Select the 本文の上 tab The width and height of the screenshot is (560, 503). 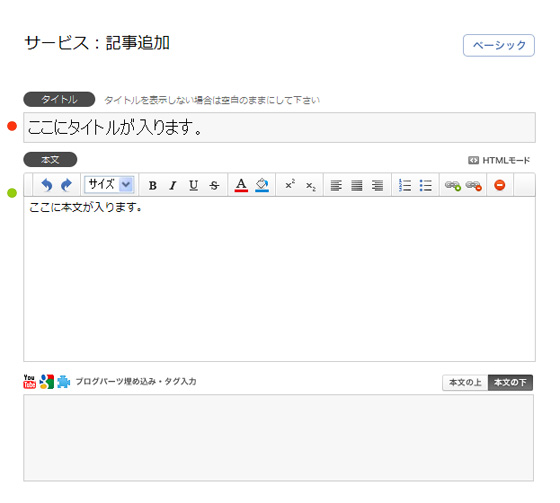coord(465,383)
